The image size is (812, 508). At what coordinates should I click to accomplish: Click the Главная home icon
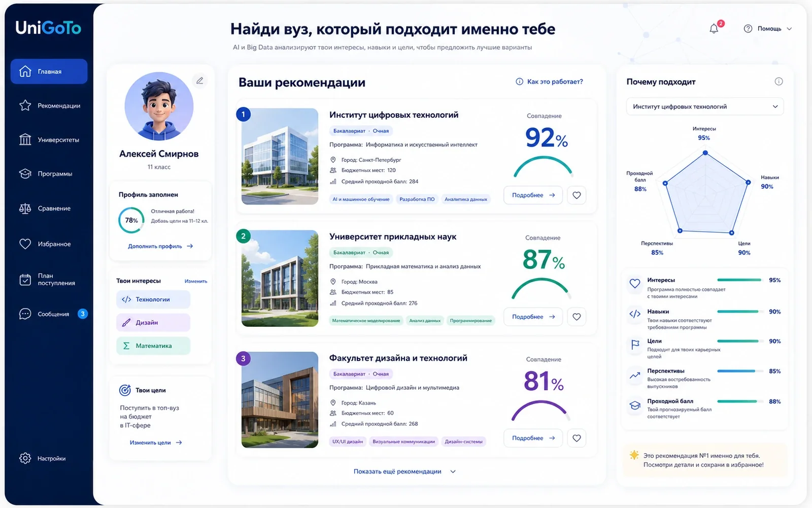(x=25, y=72)
